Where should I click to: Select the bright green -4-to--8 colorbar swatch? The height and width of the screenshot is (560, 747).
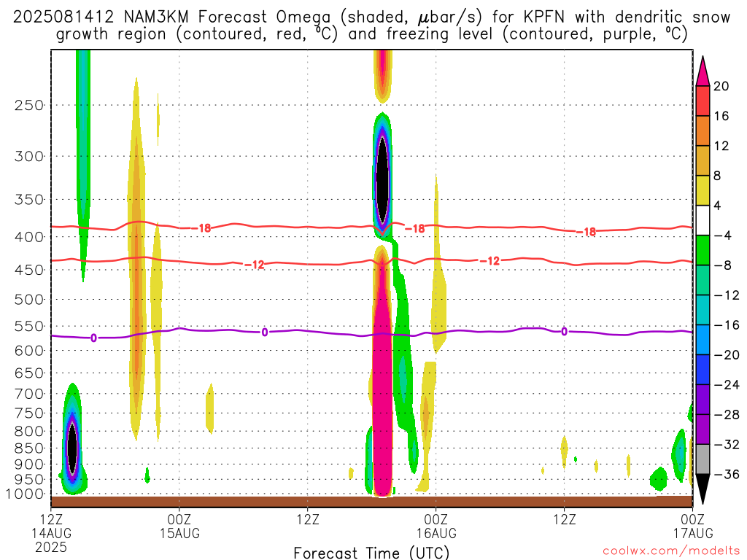pyautogui.click(x=703, y=251)
